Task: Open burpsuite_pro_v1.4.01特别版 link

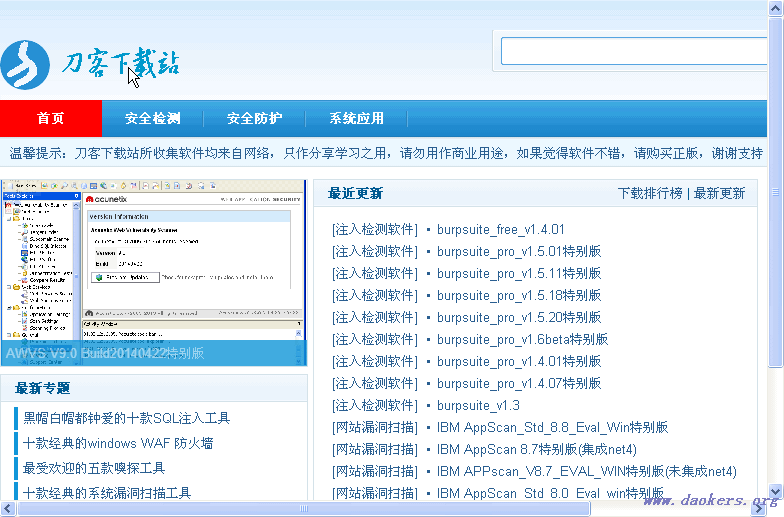Action: pos(519,362)
